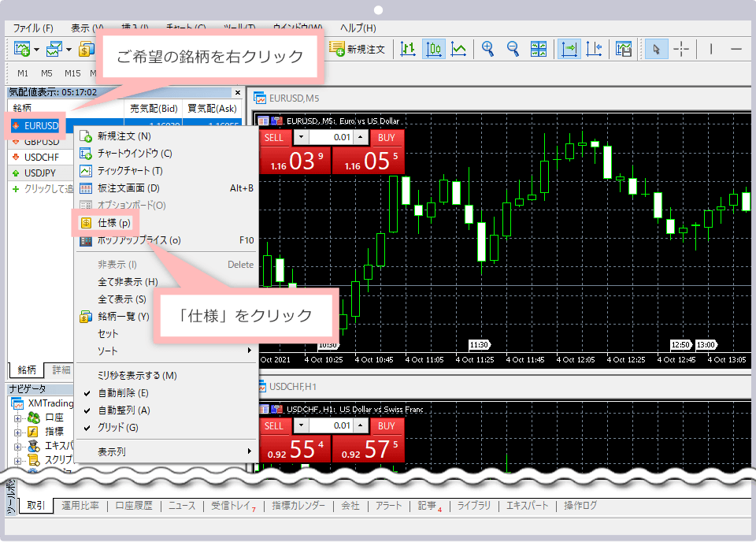Toggle 自動整列 checked menu option

pyautogui.click(x=123, y=410)
